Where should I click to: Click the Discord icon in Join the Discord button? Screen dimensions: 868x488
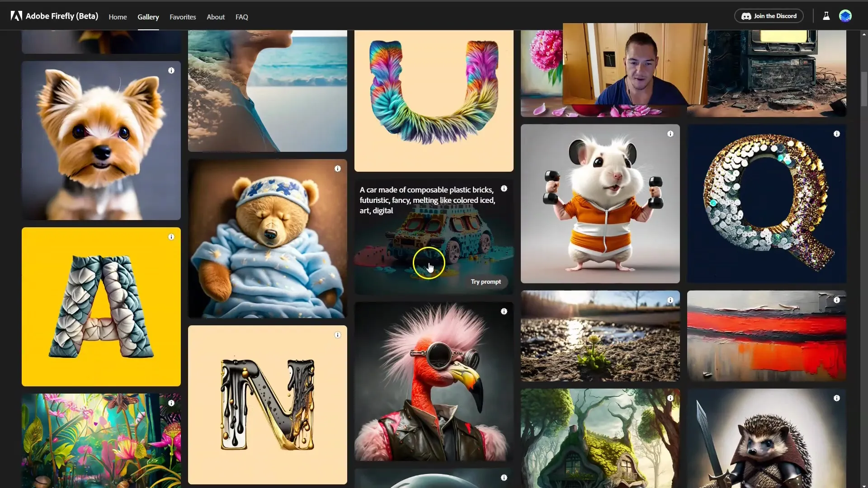[x=746, y=16]
